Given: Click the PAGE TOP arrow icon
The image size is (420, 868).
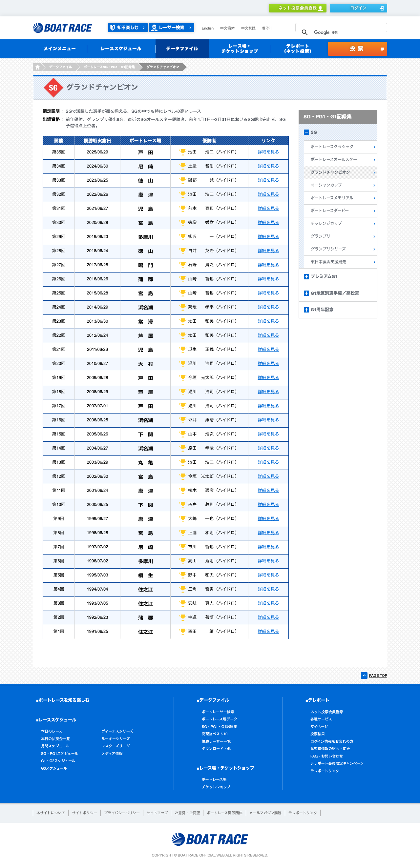Looking at the screenshot, I should click(364, 675).
